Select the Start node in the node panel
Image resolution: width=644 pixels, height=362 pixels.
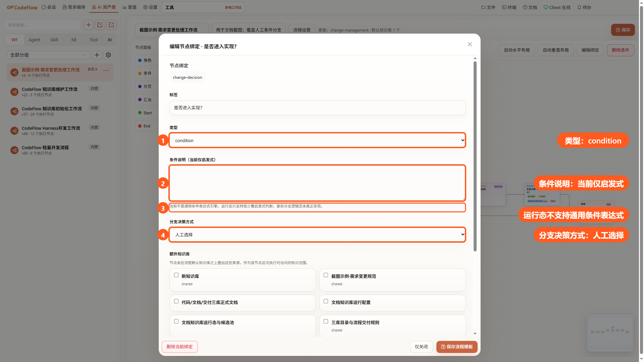click(x=147, y=113)
